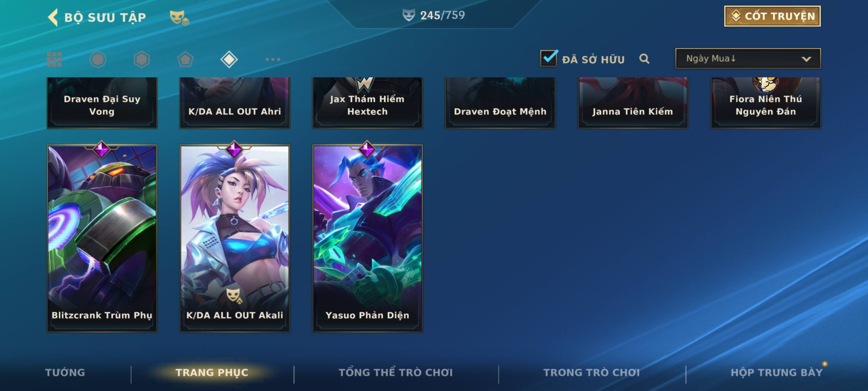Screen dimensions: 868x391
Task: Filter by the circular rarity gem icon
Action: (x=98, y=59)
